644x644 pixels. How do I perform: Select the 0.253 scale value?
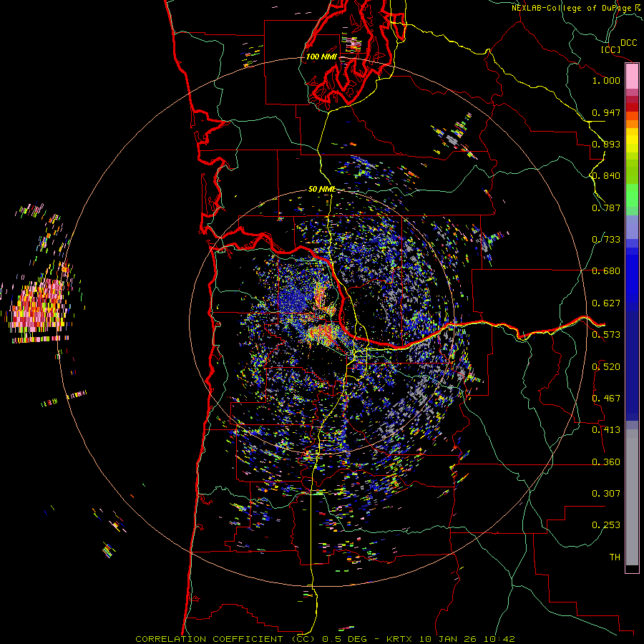pyautogui.click(x=606, y=525)
